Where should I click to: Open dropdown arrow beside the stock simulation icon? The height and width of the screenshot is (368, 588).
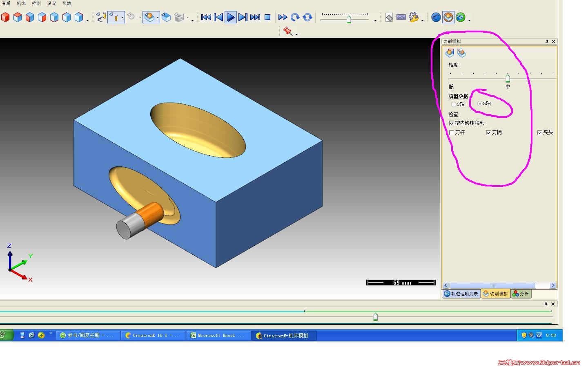[158, 17]
